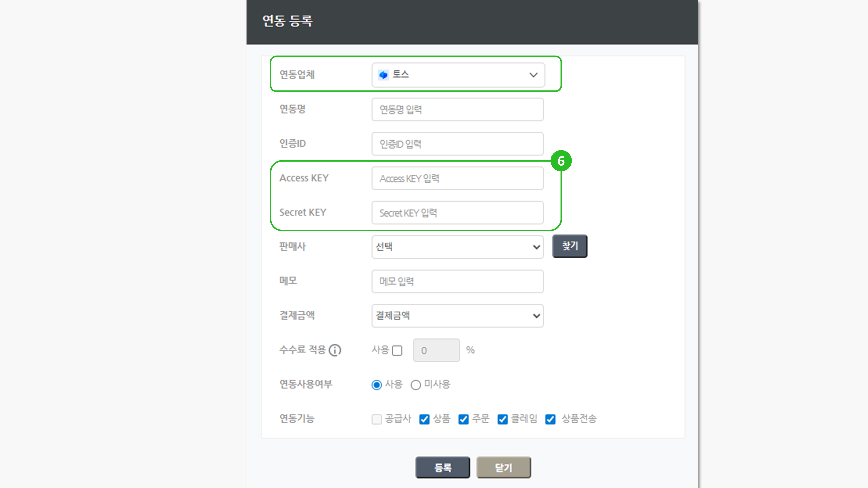This screenshot has height=488, width=868.
Task: Uncheck the 클레임 checkbox
Action: click(x=502, y=419)
